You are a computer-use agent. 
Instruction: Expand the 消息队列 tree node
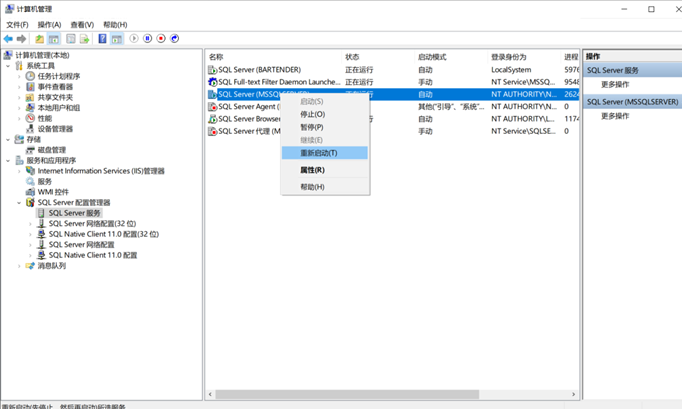[x=19, y=265]
